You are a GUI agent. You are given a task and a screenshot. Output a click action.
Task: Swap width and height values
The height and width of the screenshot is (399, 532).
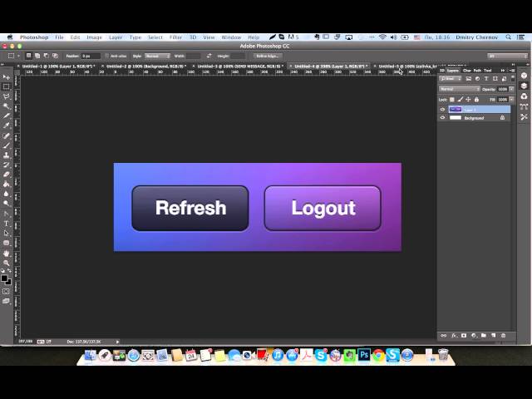point(209,56)
